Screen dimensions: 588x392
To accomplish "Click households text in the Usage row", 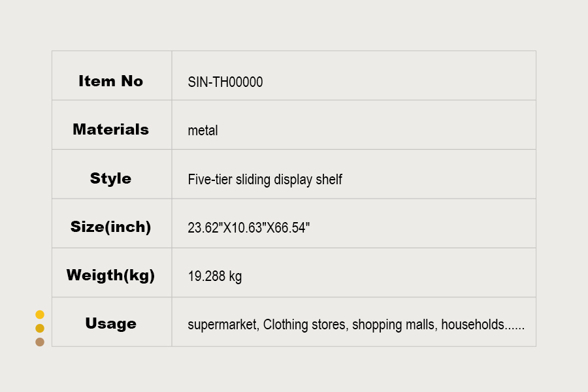I will tap(473, 325).
